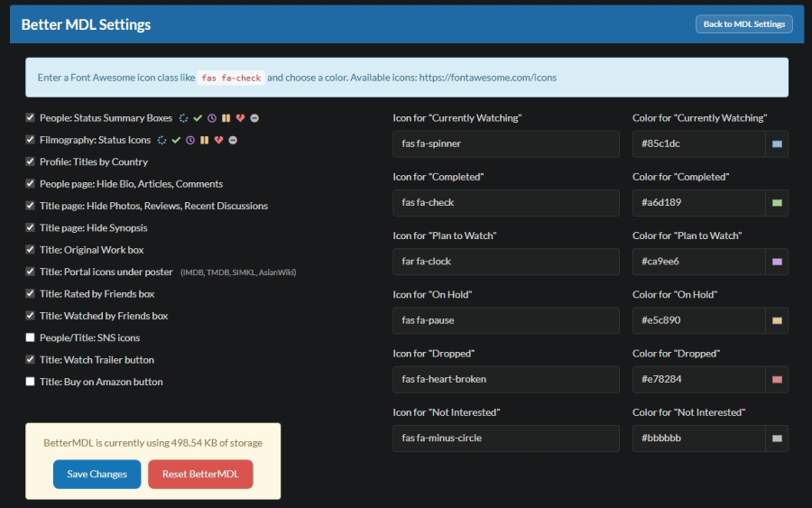Toggle Title page: Hide Photos, Reviews checkbox
The width and height of the screenshot is (812, 508).
pyautogui.click(x=30, y=206)
